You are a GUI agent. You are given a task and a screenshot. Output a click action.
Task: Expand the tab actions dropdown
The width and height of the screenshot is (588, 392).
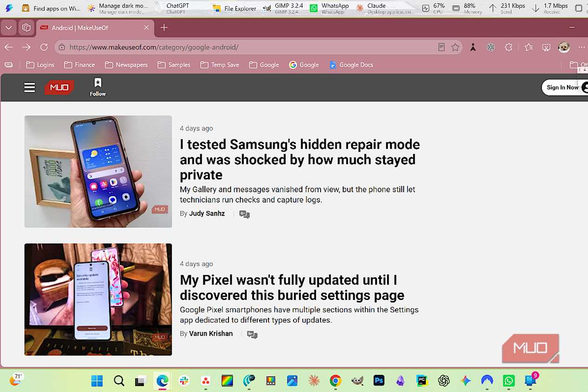pyautogui.click(x=8, y=28)
